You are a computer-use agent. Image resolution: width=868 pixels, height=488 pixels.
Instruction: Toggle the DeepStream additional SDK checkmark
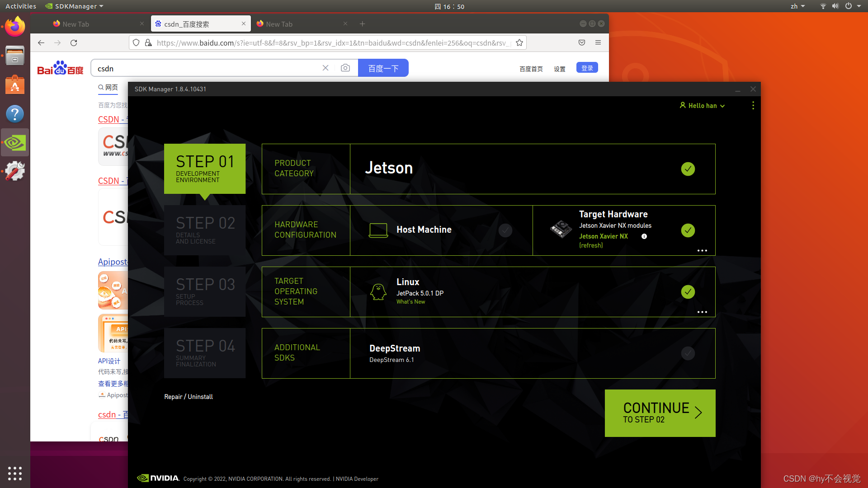pos(688,353)
